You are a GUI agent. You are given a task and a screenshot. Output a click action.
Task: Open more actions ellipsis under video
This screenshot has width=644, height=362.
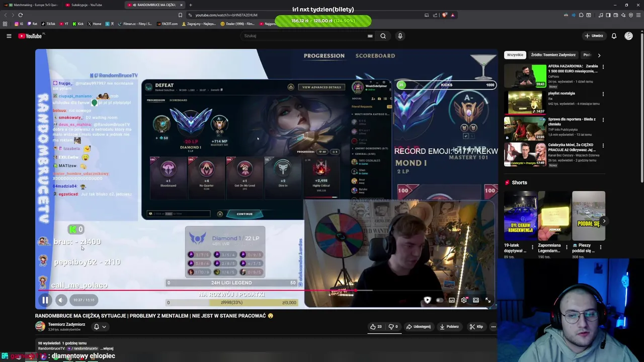tap(493, 327)
